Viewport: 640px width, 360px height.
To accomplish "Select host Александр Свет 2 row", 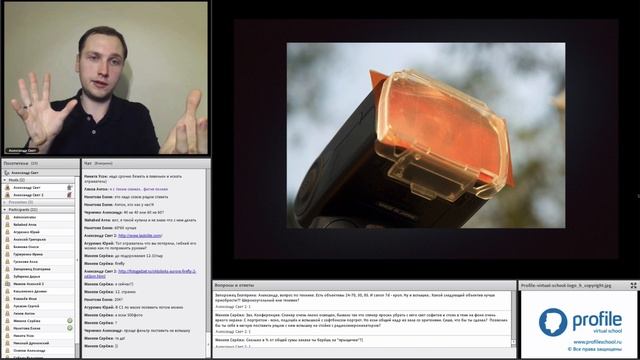I will (x=39, y=195).
